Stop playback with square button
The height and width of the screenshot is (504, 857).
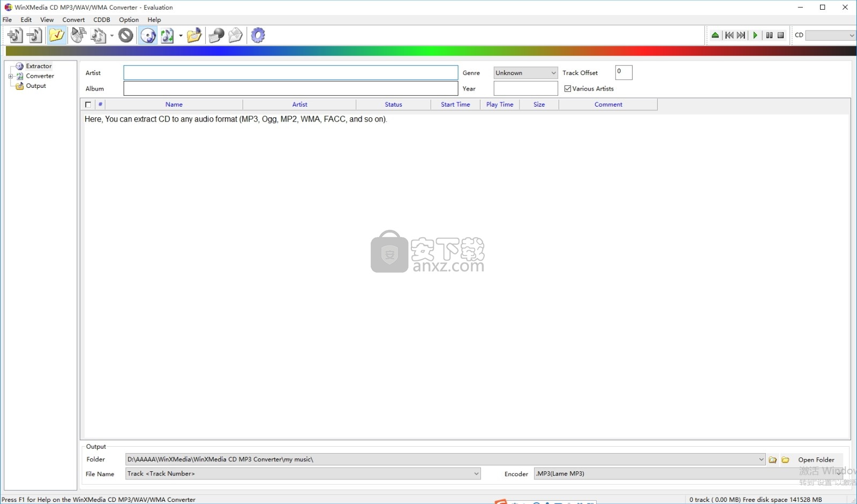[x=781, y=35]
